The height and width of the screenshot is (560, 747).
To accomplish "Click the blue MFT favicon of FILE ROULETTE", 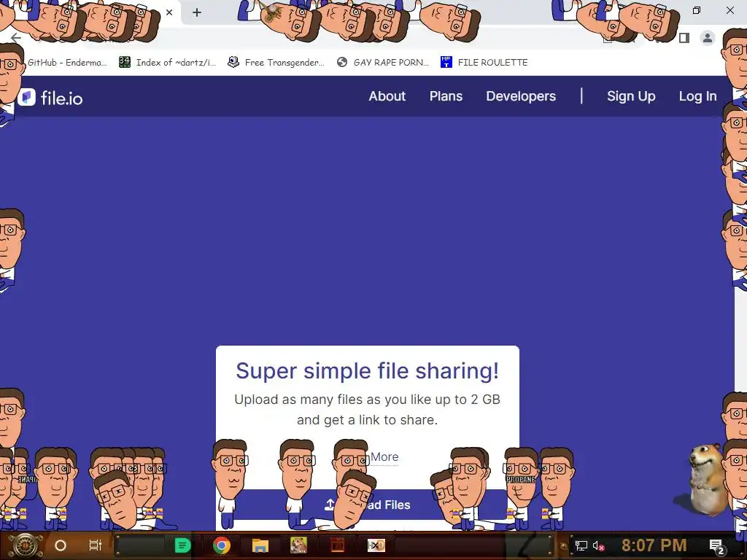I will (446, 62).
